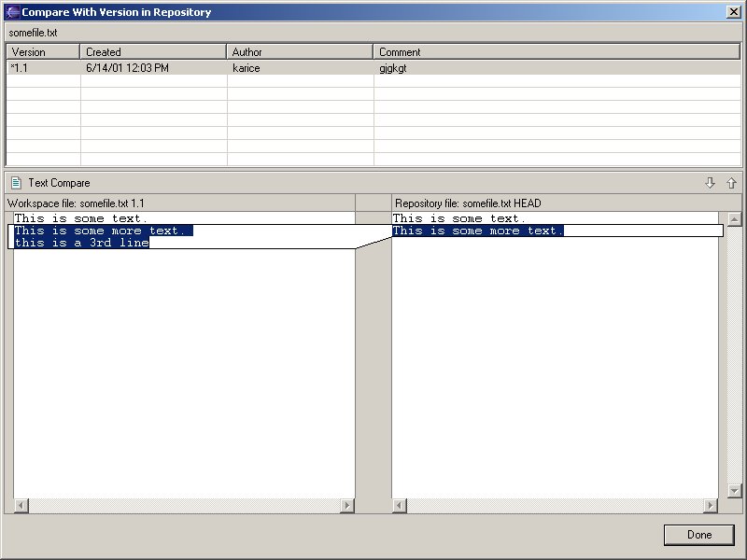Click "this is a 3rd line" text
The image size is (747, 560).
tap(81, 244)
